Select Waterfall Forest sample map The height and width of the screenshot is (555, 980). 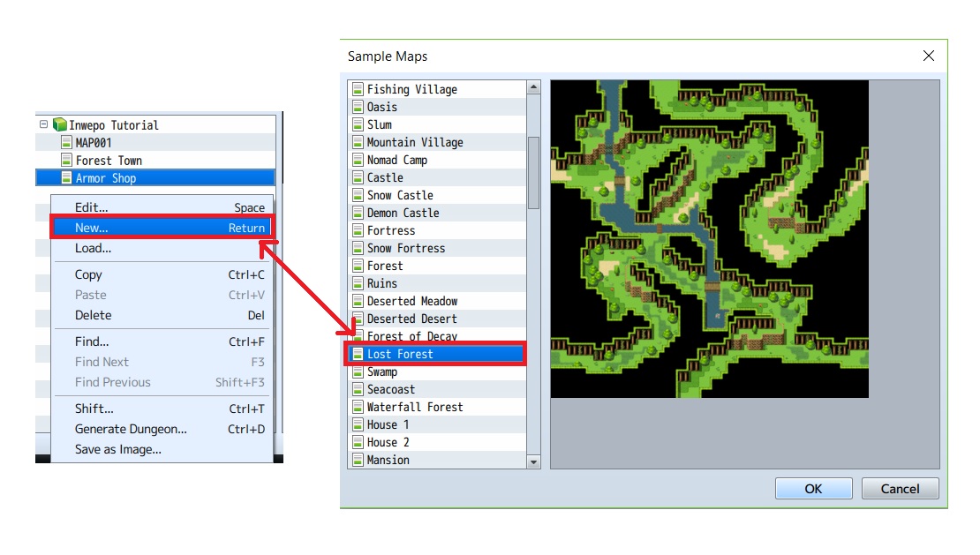438,407
